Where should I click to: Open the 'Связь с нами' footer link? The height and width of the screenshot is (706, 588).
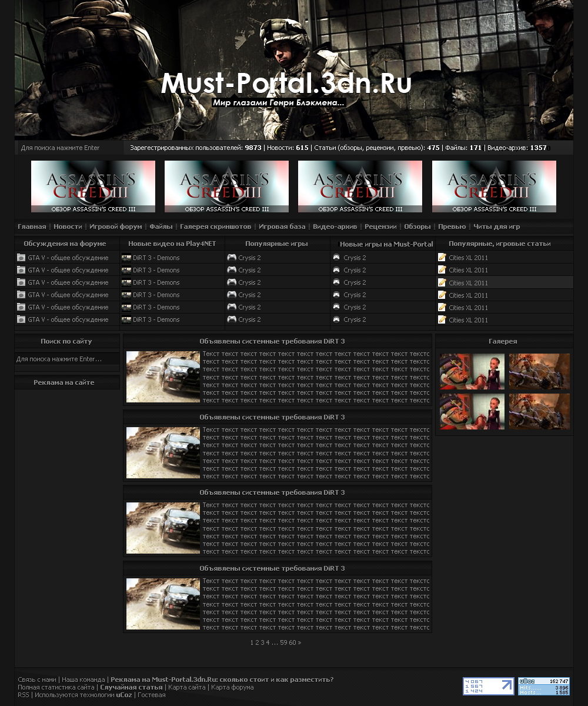(37, 680)
